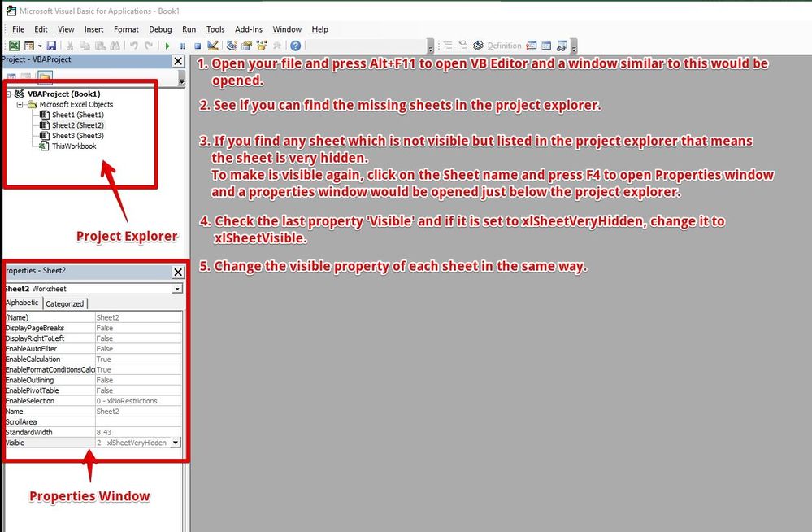This screenshot has height=532, width=812.
Task: Click the Redo arrow icon
Action: coord(149,46)
